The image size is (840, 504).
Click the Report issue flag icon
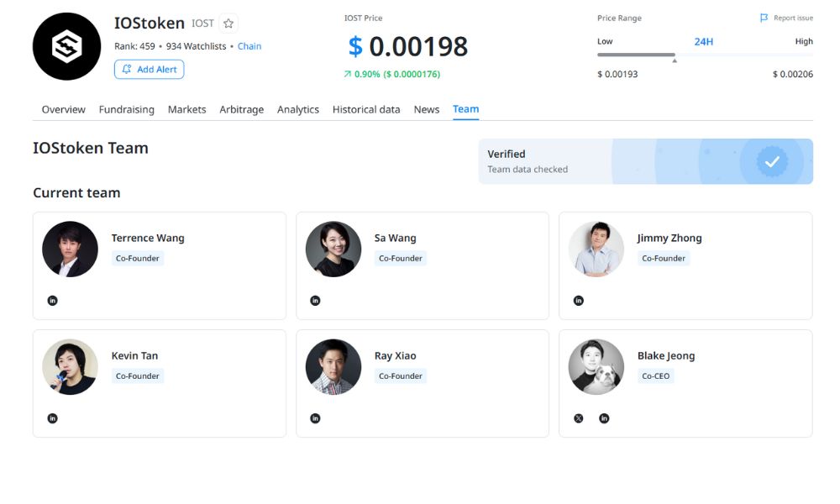pyautogui.click(x=763, y=17)
